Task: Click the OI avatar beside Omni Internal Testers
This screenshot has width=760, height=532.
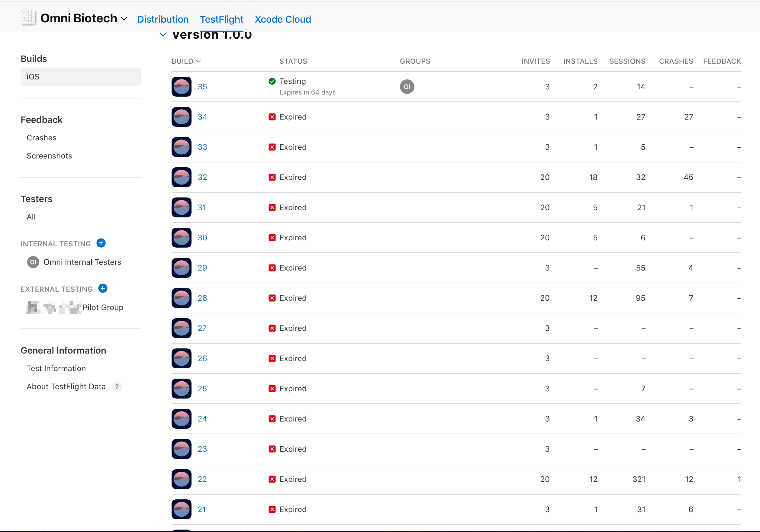Action: 33,262
